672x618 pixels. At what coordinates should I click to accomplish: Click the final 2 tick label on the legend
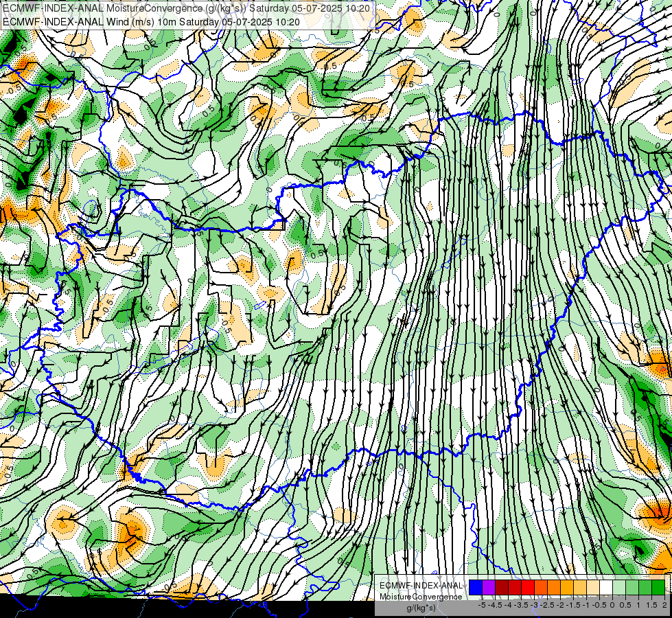pyautogui.click(x=664, y=605)
